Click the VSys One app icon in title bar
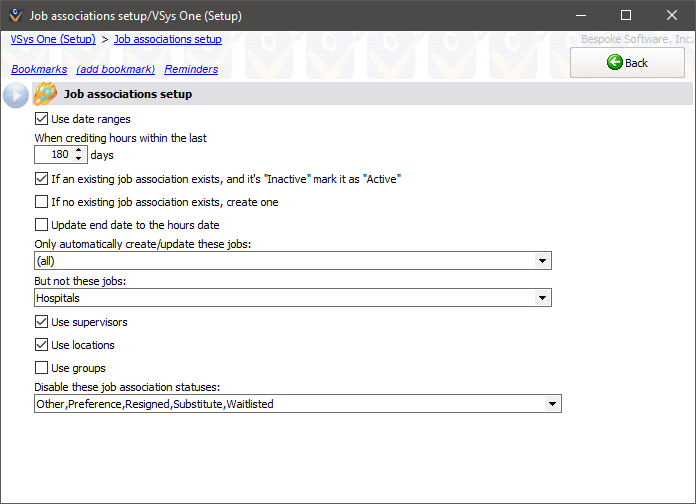The width and height of the screenshot is (696, 504). 14,16
